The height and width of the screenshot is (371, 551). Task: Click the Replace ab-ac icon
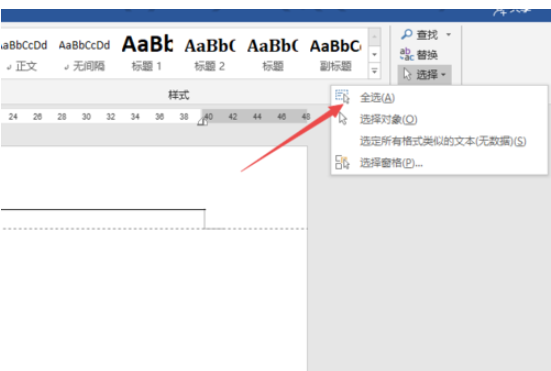pos(407,54)
